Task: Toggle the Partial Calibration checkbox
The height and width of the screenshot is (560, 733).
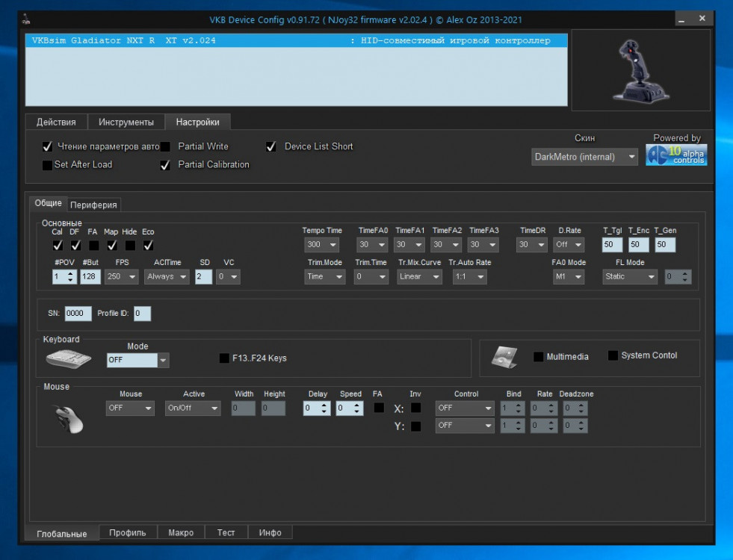Action: (x=165, y=165)
